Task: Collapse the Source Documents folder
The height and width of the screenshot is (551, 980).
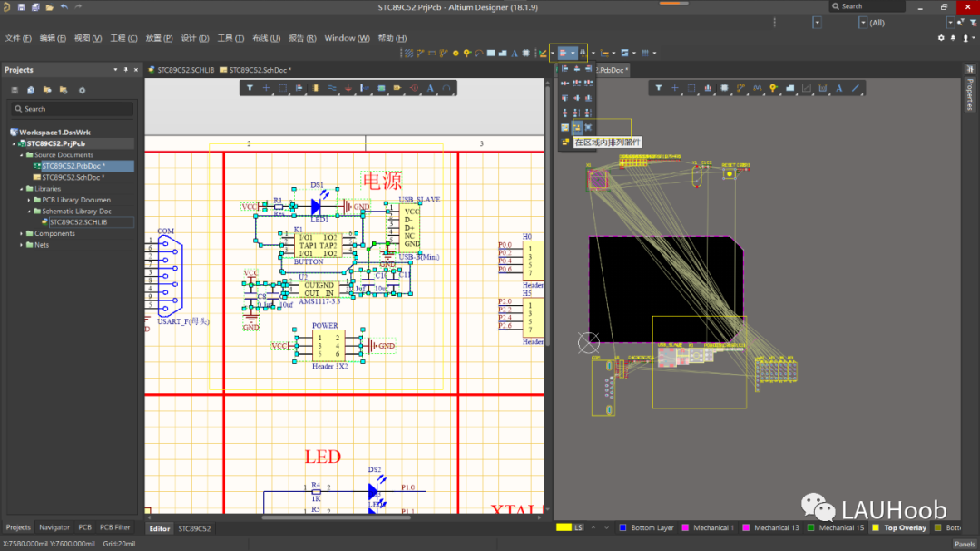Action: click(22, 155)
